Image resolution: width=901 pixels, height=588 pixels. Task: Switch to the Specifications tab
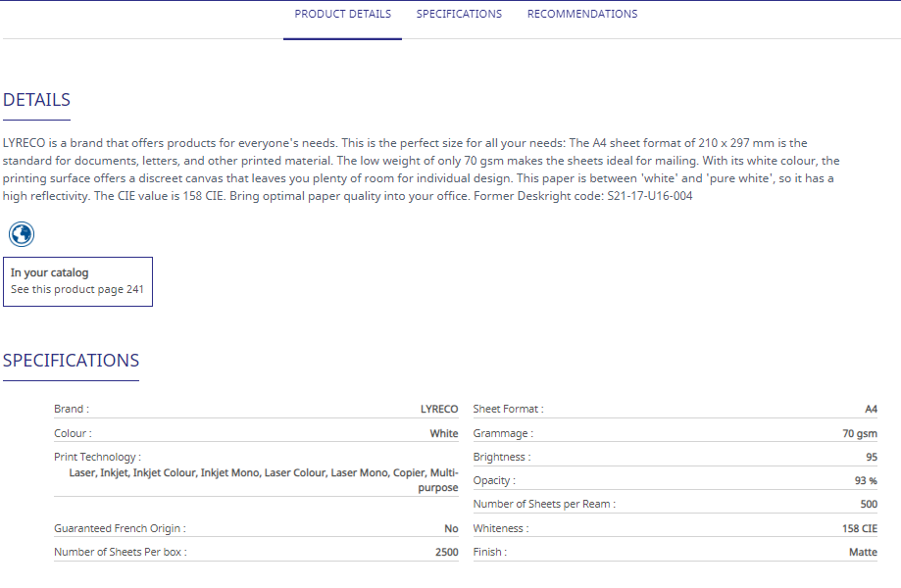point(459,14)
